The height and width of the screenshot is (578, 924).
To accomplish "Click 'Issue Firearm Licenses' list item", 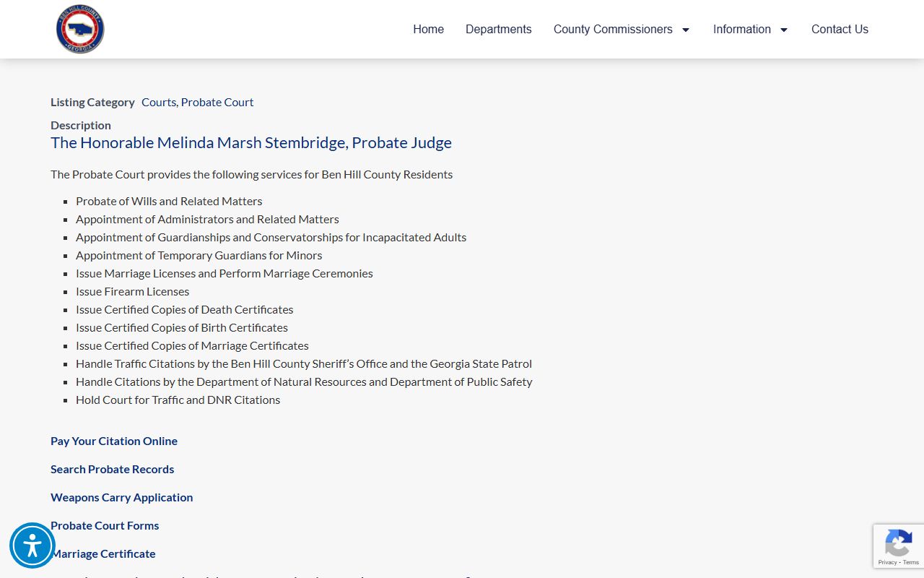I will 132,291.
